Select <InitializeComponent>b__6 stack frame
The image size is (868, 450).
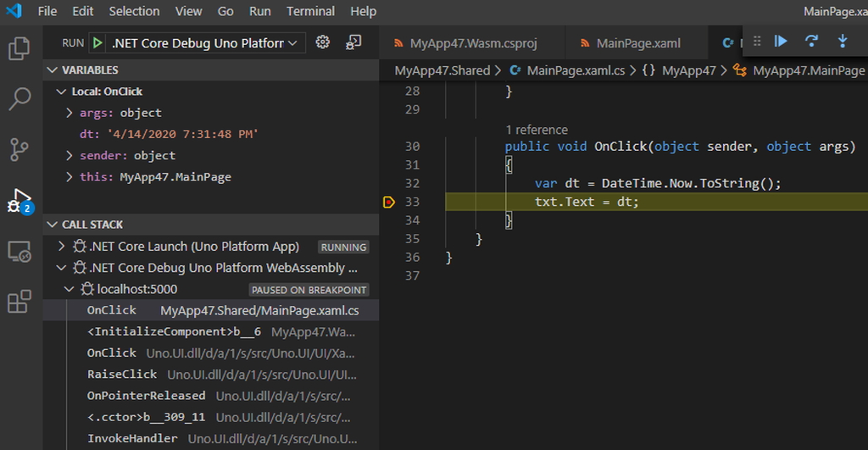[211, 332]
